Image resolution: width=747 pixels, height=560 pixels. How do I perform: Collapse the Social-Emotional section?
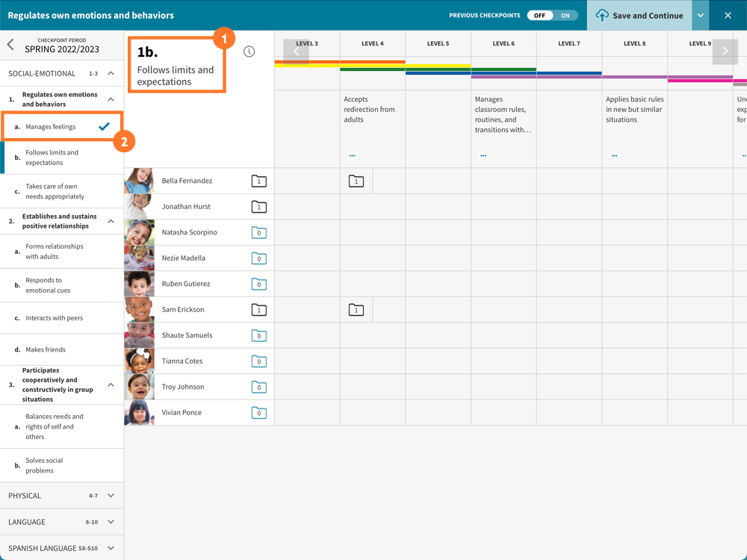111,73
